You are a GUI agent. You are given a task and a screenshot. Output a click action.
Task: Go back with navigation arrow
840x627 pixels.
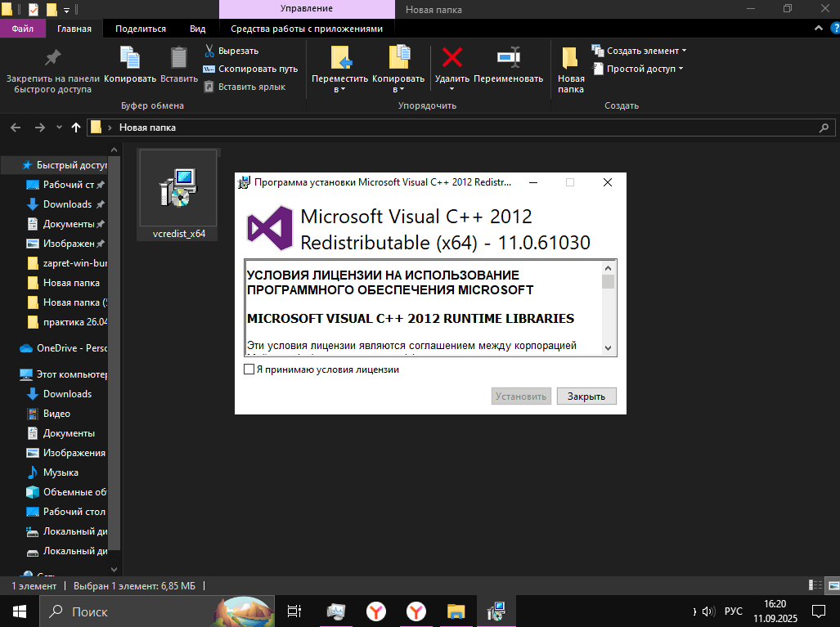(x=16, y=128)
